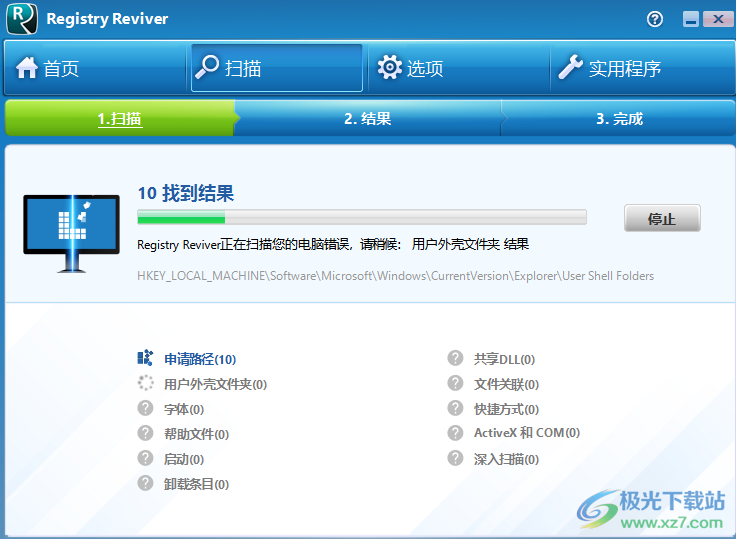Select ActiveX 和 COM(0) category
736x539 pixels.
tap(527, 432)
